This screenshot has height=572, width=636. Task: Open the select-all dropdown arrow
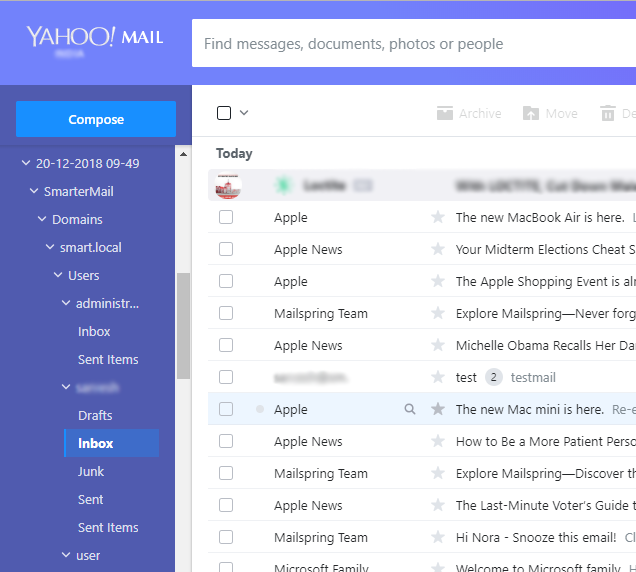244,112
